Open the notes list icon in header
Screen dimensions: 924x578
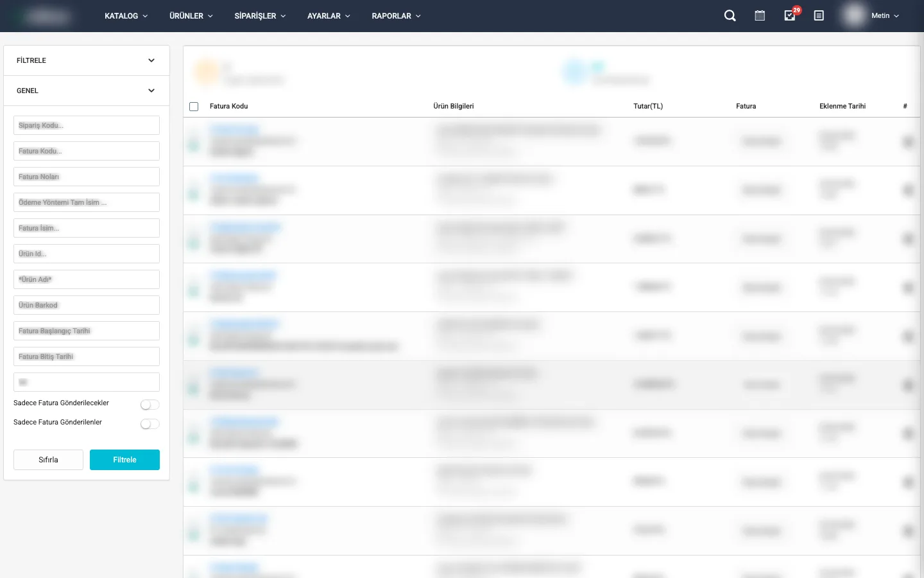(x=819, y=16)
